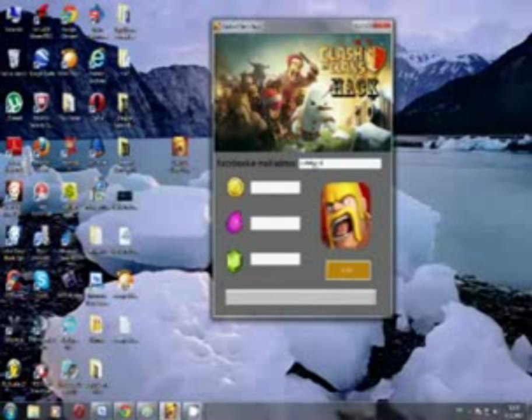The height and width of the screenshot is (420, 532).
Task: Open Adobe Reader desktop shortcut
Action: (x=13, y=147)
